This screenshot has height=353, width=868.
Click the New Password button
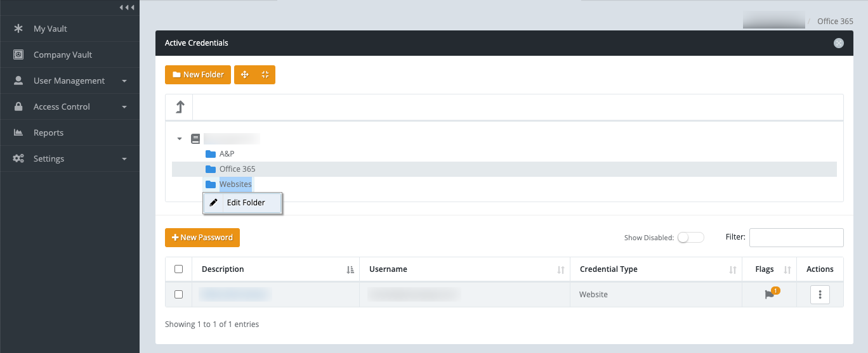click(202, 238)
